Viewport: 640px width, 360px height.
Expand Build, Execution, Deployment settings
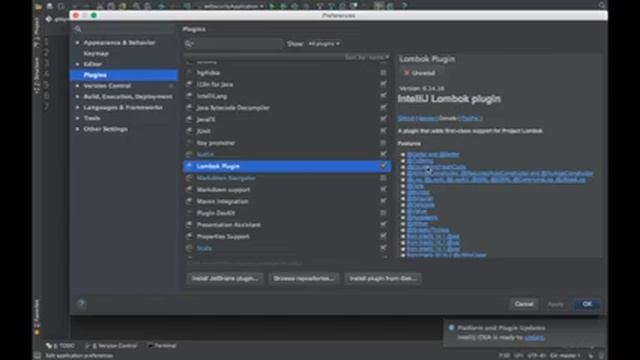77,97
